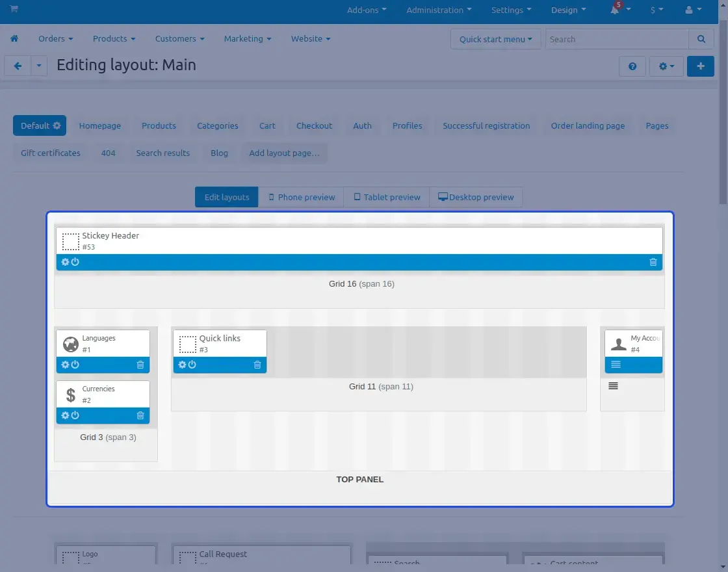Open the Add-ons dropdown menu
This screenshot has width=728, height=572.
coord(367,10)
